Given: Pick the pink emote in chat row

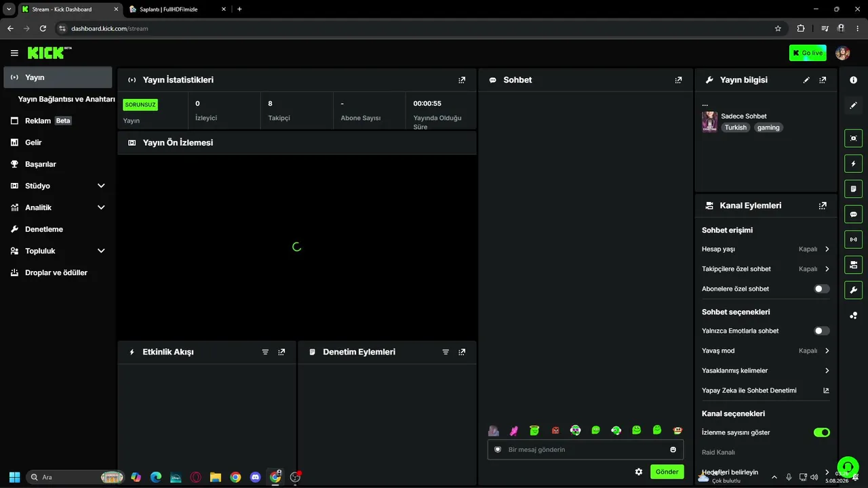Looking at the screenshot, I should (x=514, y=430).
